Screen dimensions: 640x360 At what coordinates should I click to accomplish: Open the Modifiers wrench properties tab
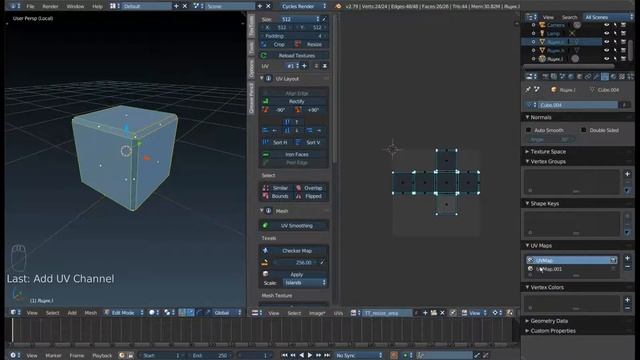point(596,76)
